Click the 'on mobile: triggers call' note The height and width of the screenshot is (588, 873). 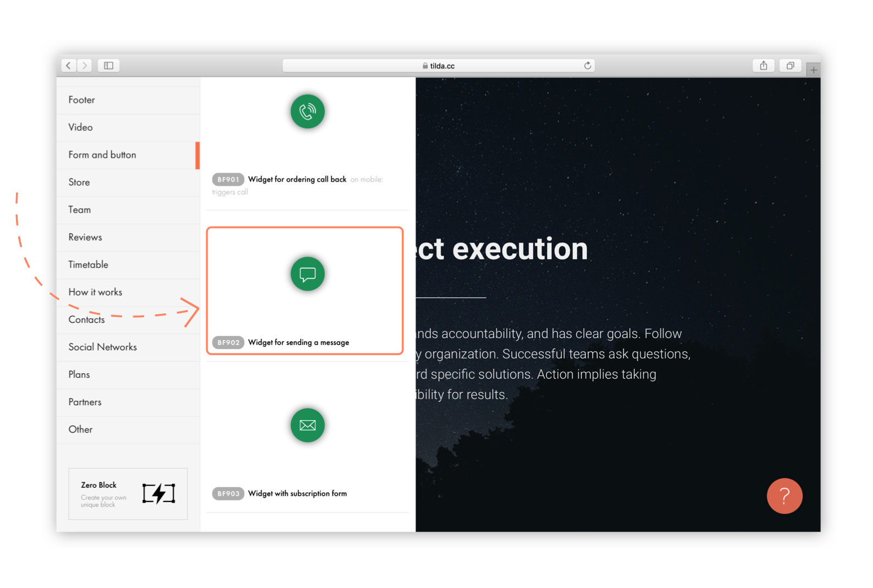click(x=297, y=186)
